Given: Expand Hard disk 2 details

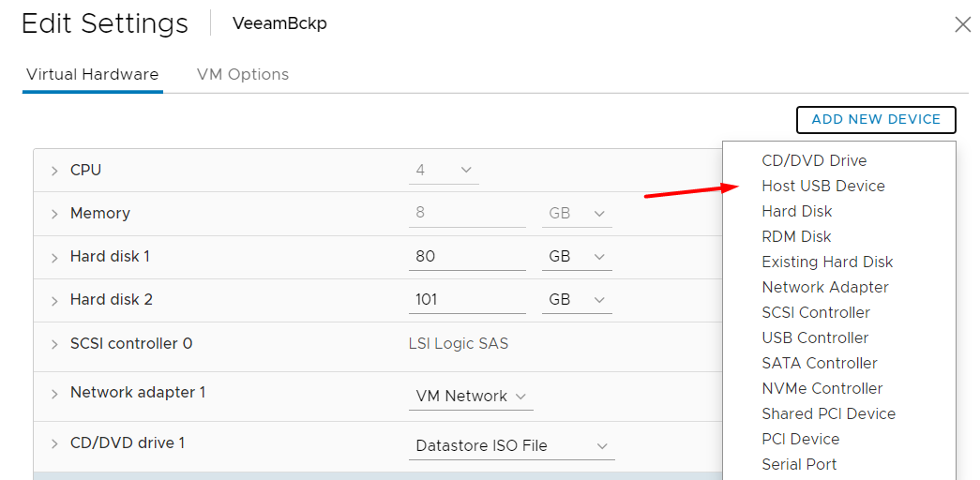Looking at the screenshot, I should tap(54, 300).
